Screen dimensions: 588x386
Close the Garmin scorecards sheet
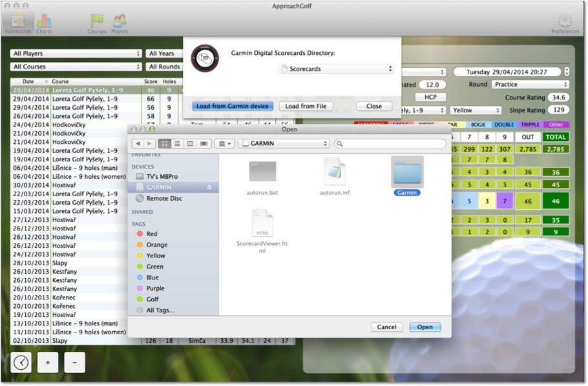click(374, 107)
